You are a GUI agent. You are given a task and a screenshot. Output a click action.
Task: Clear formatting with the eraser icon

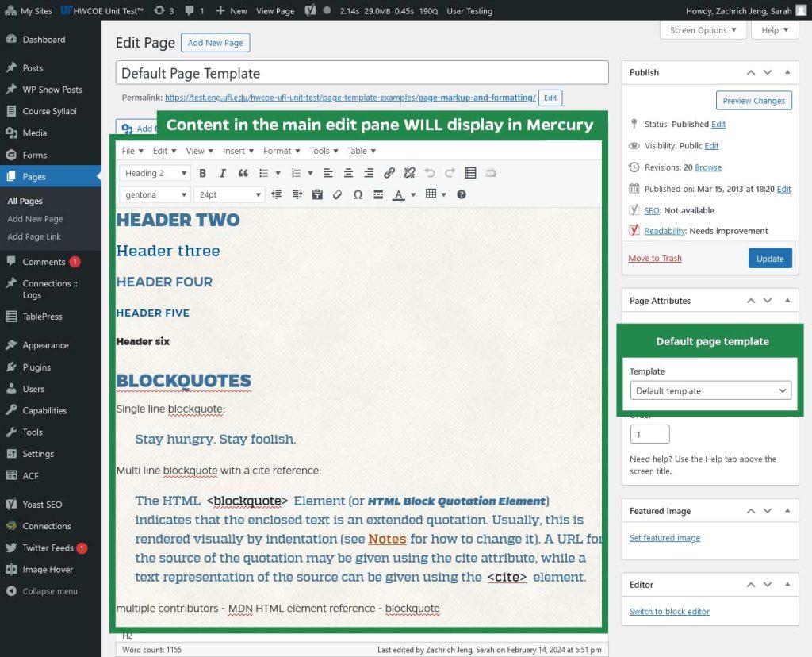[x=336, y=194]
